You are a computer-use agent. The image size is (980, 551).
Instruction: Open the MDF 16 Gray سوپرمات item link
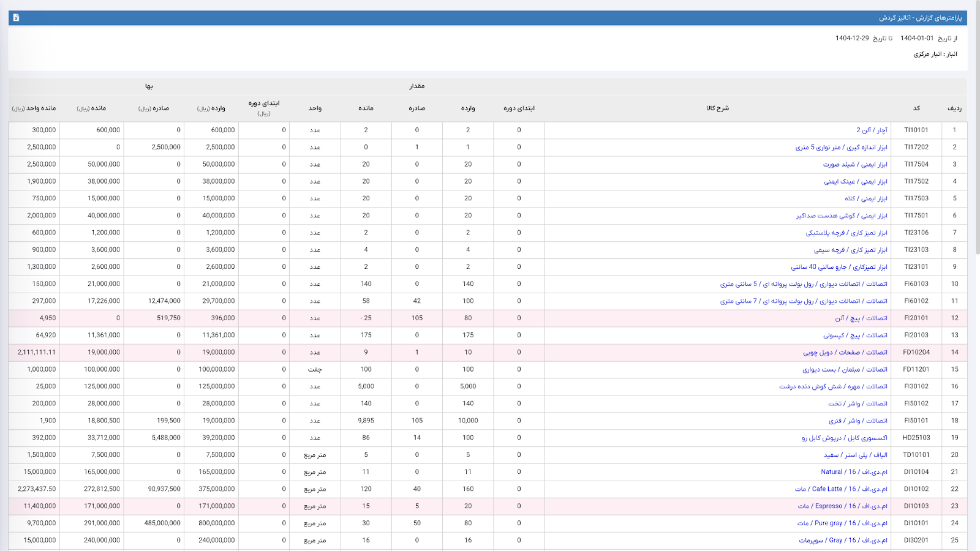click(x=843, y=541)
